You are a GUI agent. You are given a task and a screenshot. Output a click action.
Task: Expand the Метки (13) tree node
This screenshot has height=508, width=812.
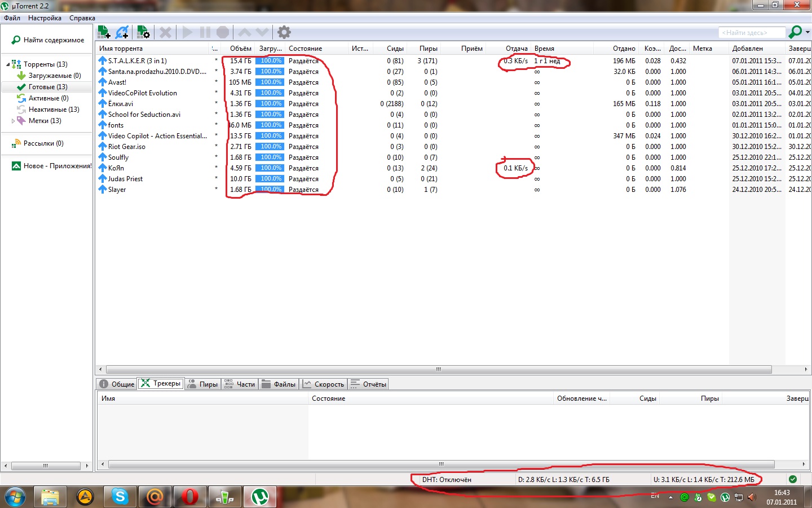coord(13,121)
